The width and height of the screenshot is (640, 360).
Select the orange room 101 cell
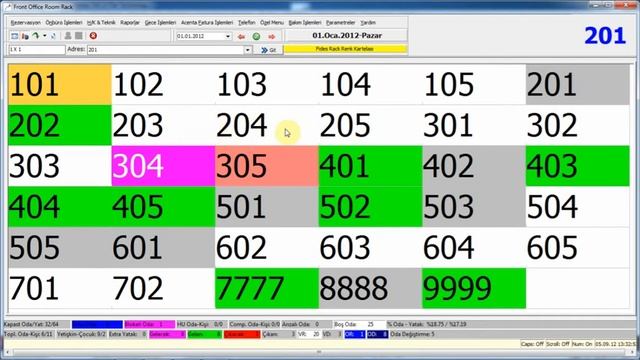tap(60, 84)
